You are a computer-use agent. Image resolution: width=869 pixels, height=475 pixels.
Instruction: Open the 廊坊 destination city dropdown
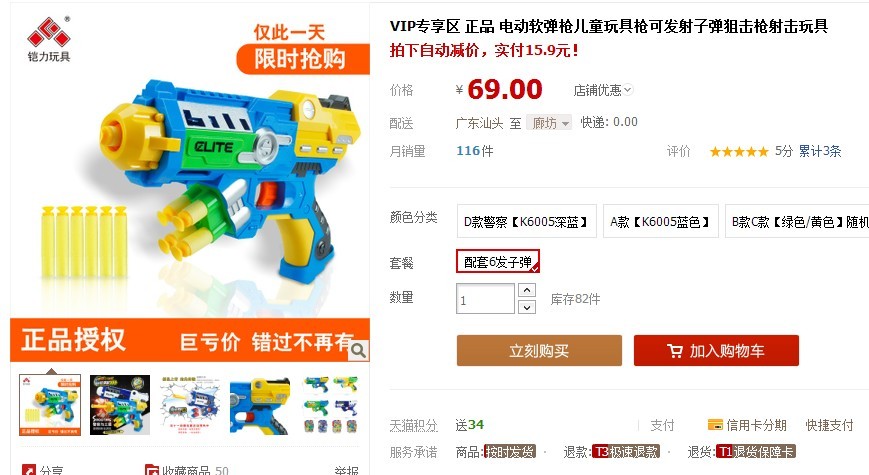[x=549, y=122]
